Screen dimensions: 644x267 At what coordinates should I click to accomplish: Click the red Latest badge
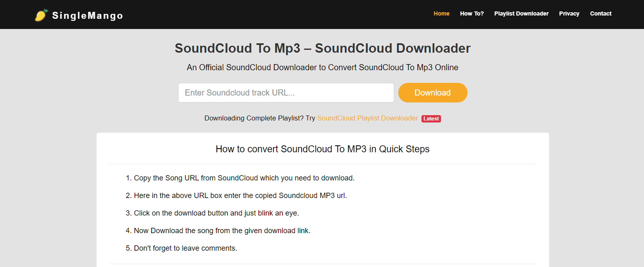point(431,118)
